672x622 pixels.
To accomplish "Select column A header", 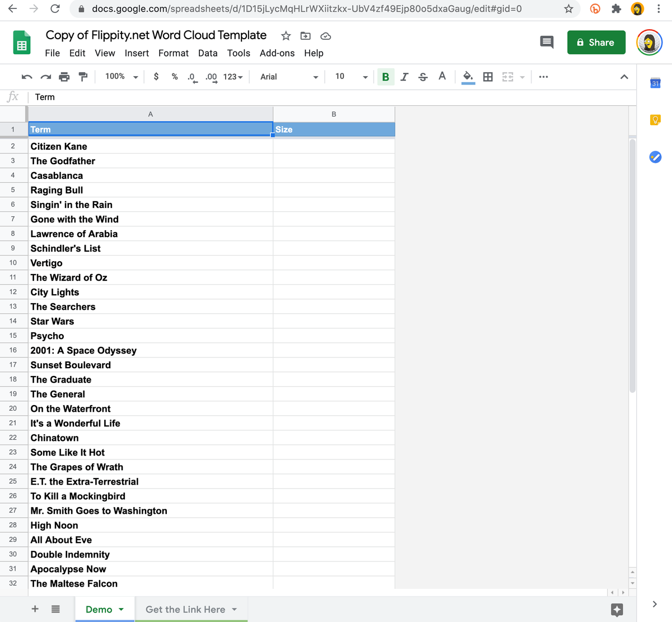I will 150,114.
